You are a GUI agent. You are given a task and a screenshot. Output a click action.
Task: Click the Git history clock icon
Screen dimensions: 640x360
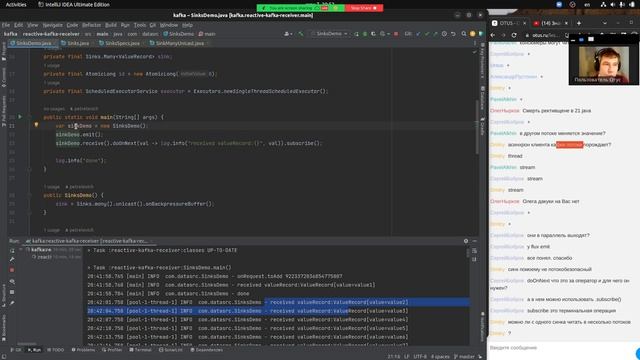pos(444,34)
